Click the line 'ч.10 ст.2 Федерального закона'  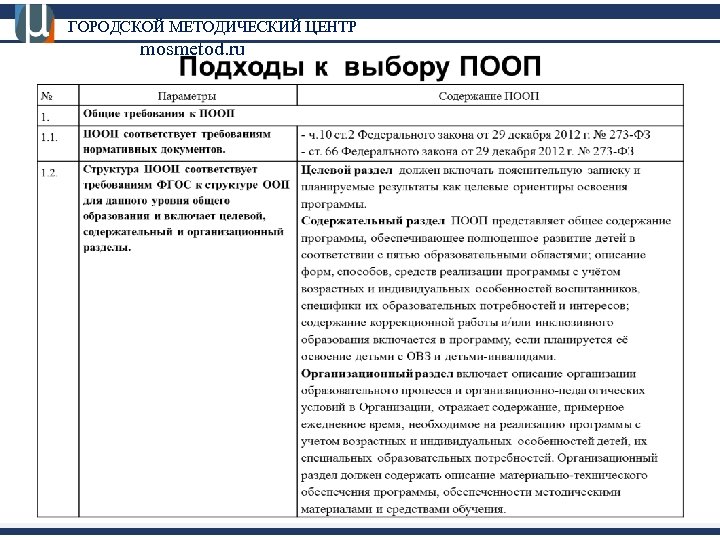click(476, 135)
